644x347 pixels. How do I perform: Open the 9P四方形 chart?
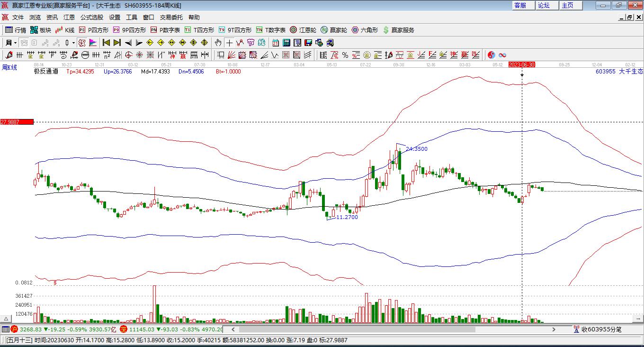tap(129, 30)
